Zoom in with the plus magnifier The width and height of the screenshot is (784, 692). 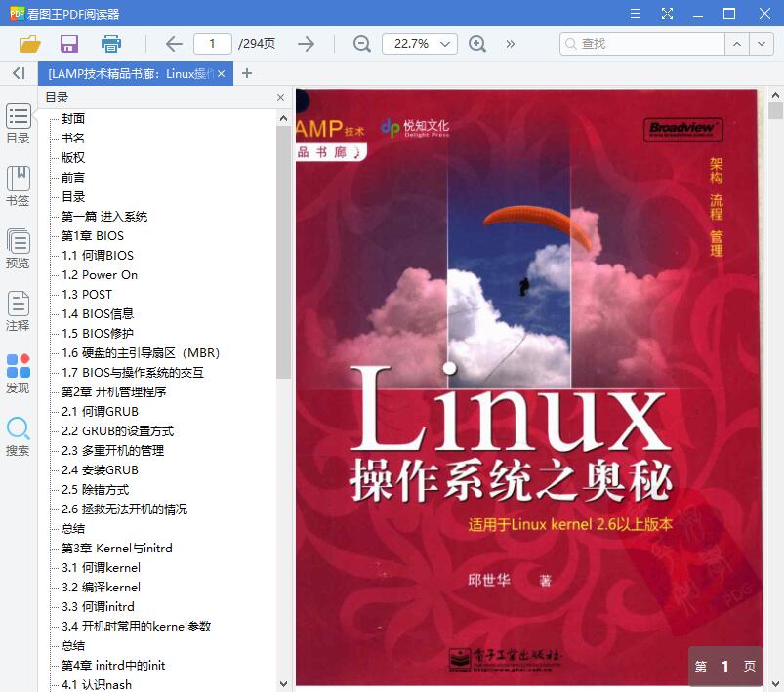[477, 44]
